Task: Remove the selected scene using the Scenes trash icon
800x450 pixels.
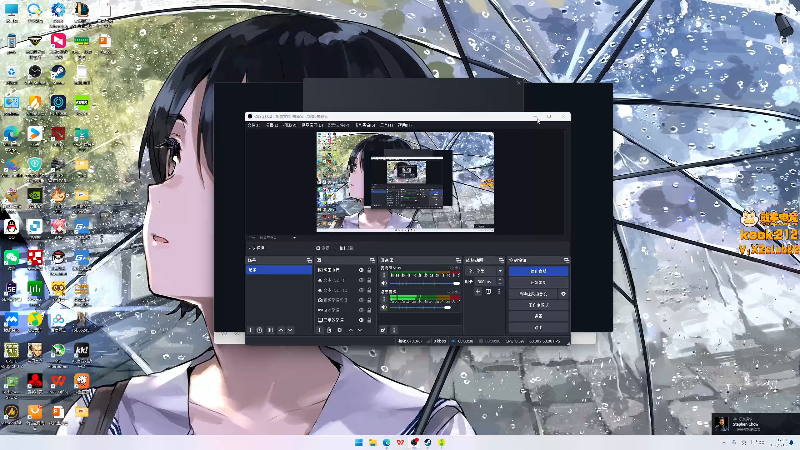Action: 260,330
